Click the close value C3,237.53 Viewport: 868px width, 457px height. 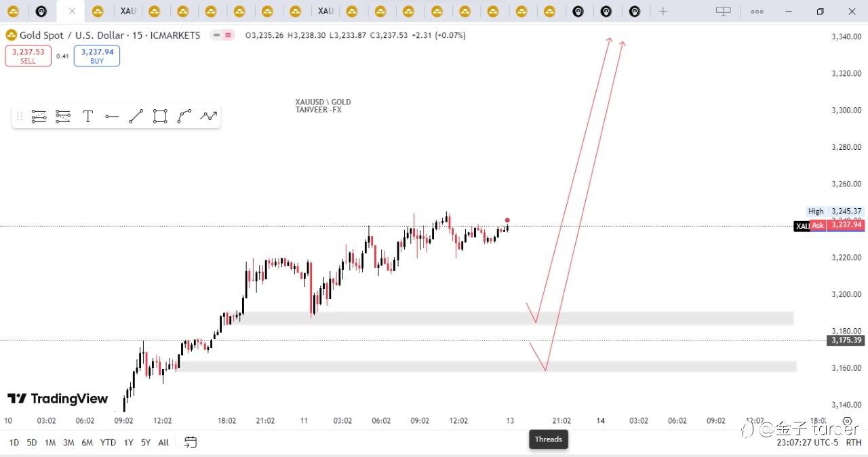(389, 35)
